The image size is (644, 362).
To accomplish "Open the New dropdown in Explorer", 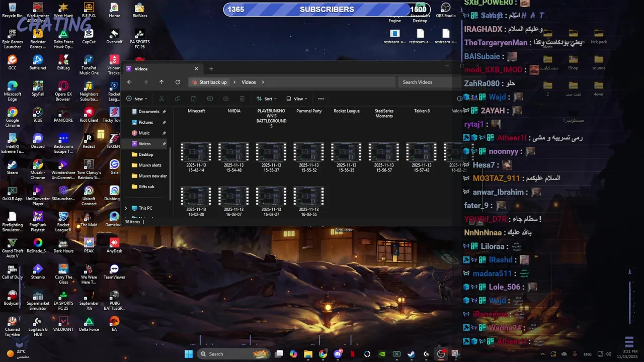I will 137,99.
